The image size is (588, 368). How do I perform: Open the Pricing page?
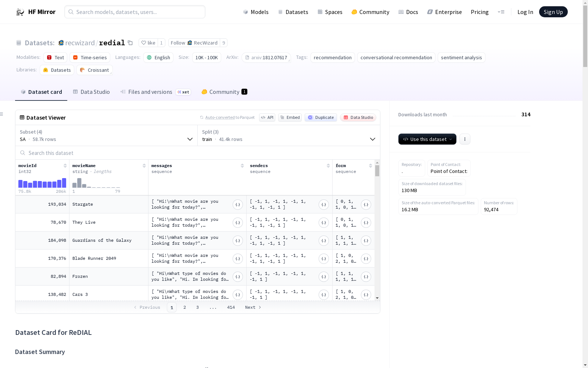480,12
